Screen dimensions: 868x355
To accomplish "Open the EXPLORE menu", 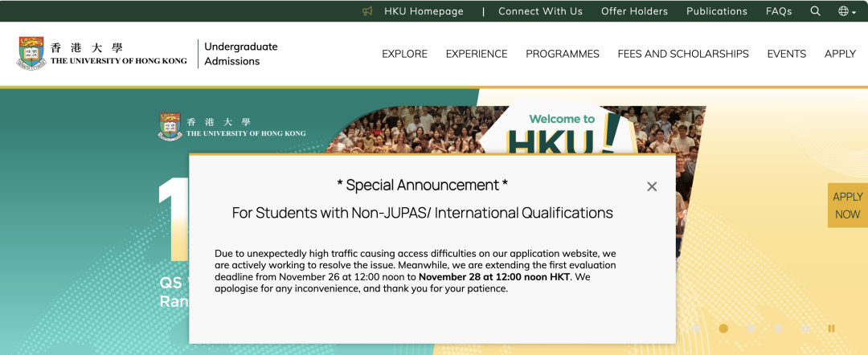I will 404,54.
